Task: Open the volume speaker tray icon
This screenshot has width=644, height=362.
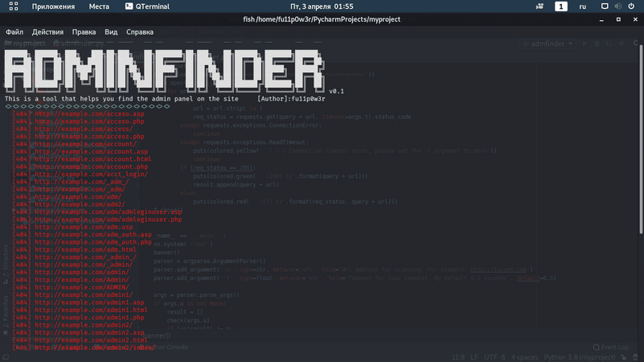Action: [617, 6]
